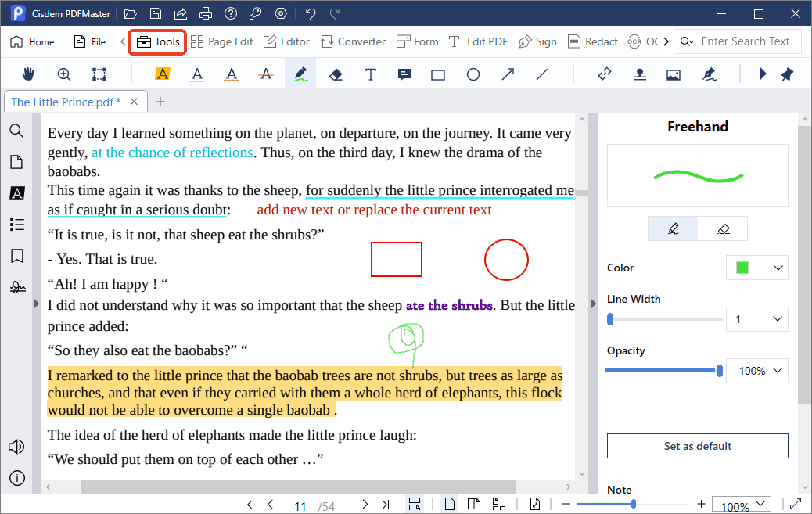Select the Strikethrough text tool

[x=266, y=74]
